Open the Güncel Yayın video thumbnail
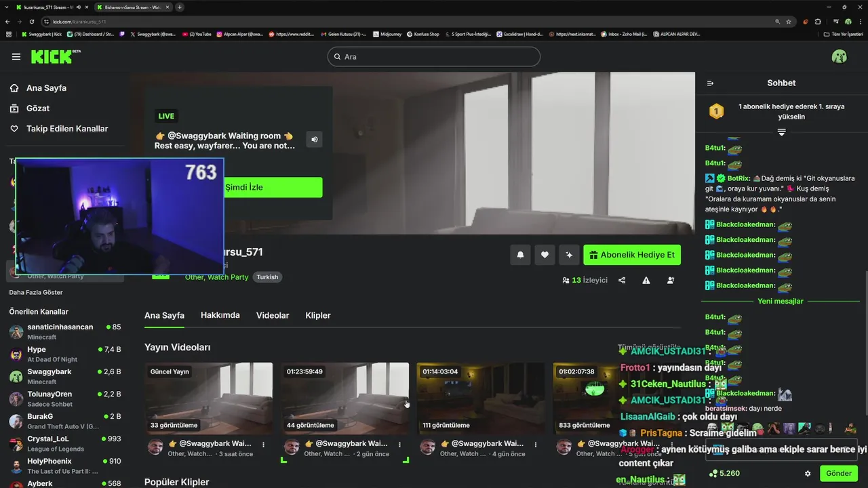The width and height of the screenshot is (868, 488). [x=209, y=399]
